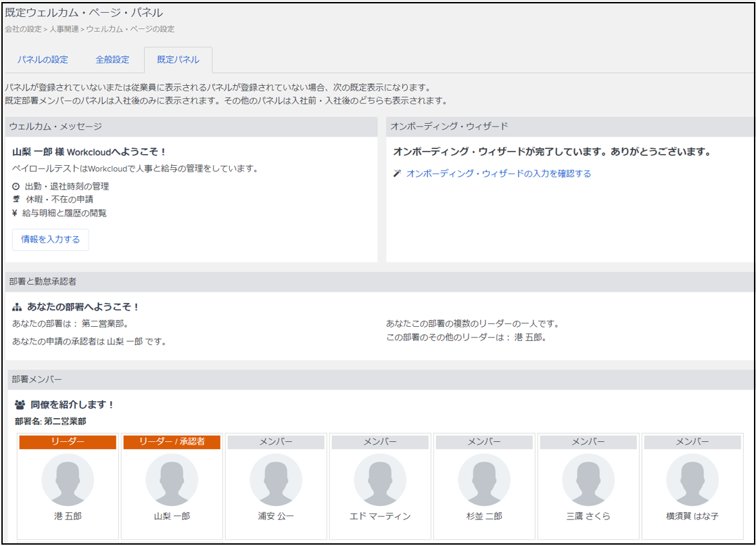The image size is (756, 546).
Task: Click 横須賀 はな子 member card
Action: pos(692,486)
